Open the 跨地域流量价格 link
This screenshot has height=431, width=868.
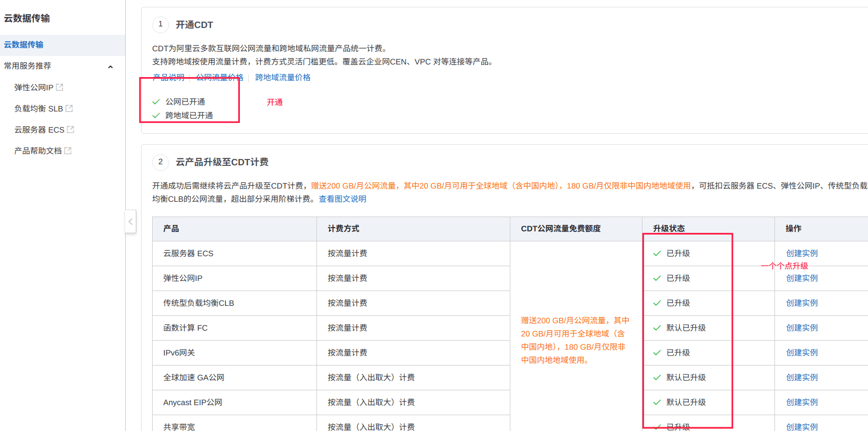[x=283, y=78]
